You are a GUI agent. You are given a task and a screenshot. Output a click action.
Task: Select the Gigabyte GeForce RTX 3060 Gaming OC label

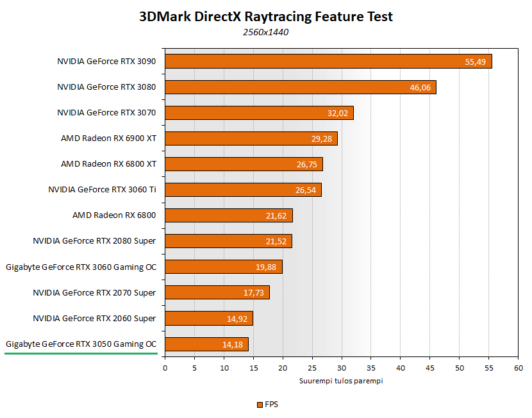(81, 267)
